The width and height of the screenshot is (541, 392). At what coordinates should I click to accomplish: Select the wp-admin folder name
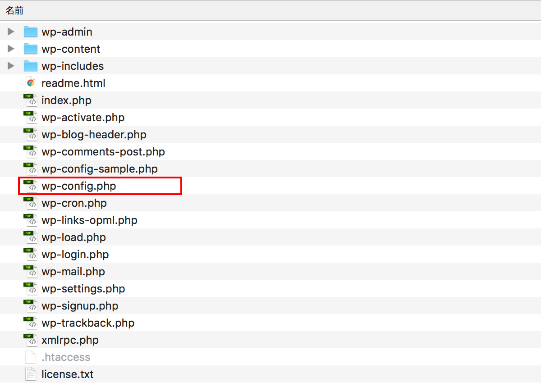point(67,32)
